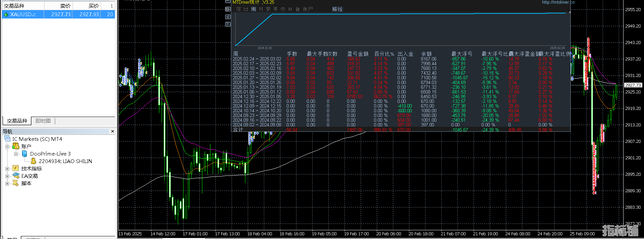Select account 2204934: LIAO SHILIN
The width and height of the screenshot is (644, 239).
tap(66, 161)
